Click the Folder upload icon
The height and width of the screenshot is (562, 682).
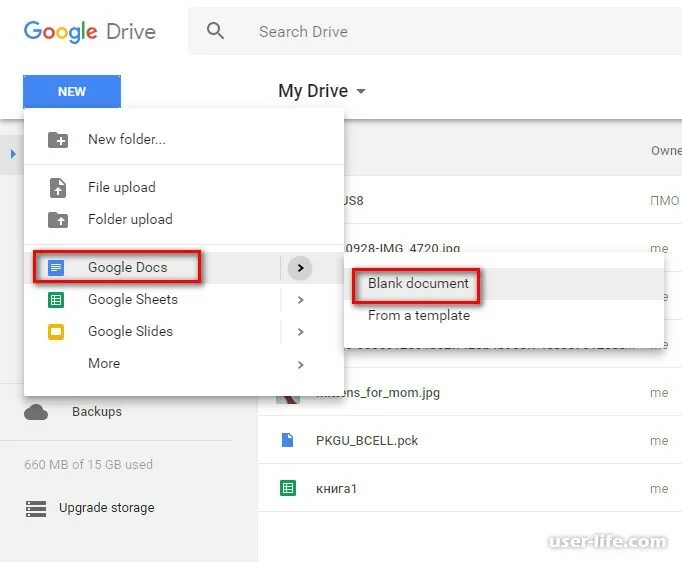point(58,220)
